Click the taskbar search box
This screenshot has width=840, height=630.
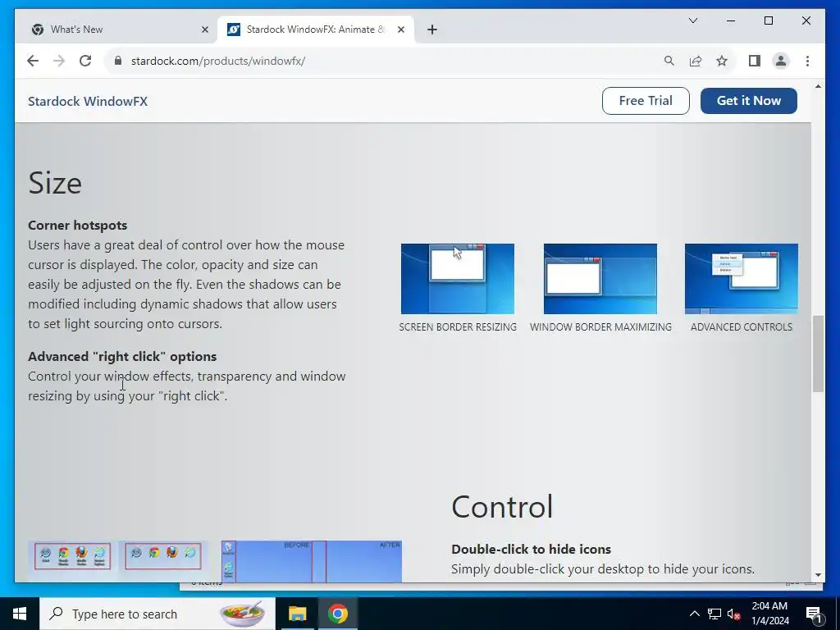point(157,614)
